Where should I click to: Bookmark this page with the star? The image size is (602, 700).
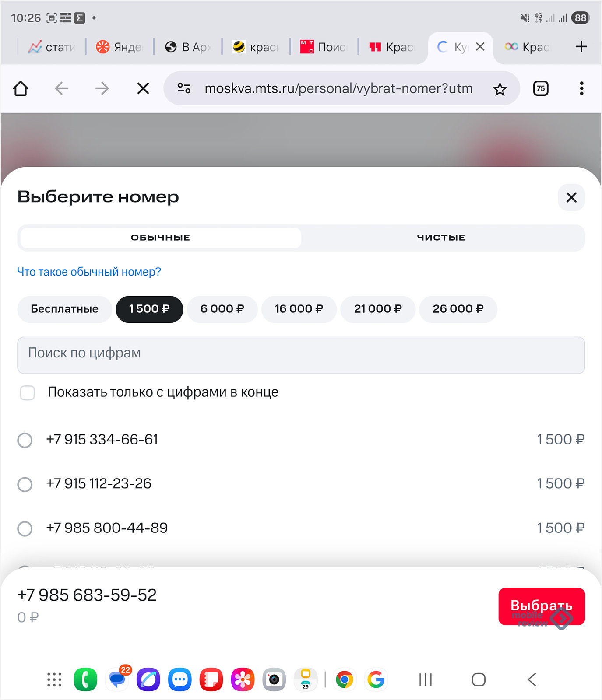pyautogui.click(x=500, y=89)
